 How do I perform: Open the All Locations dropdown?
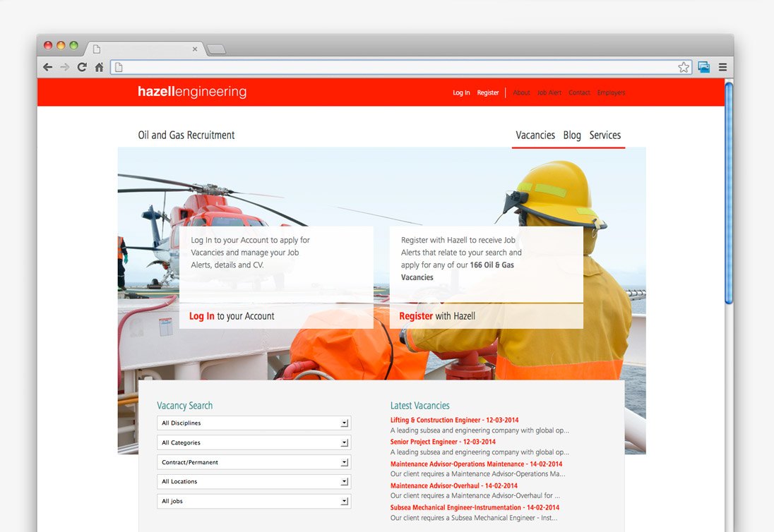[254, 481]
